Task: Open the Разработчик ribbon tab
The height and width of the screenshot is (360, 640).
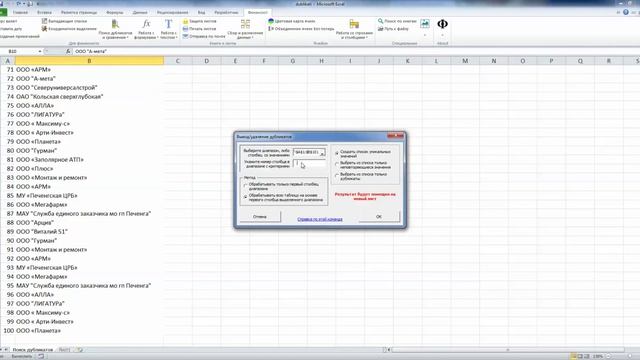Action: [x=226, y=12]
